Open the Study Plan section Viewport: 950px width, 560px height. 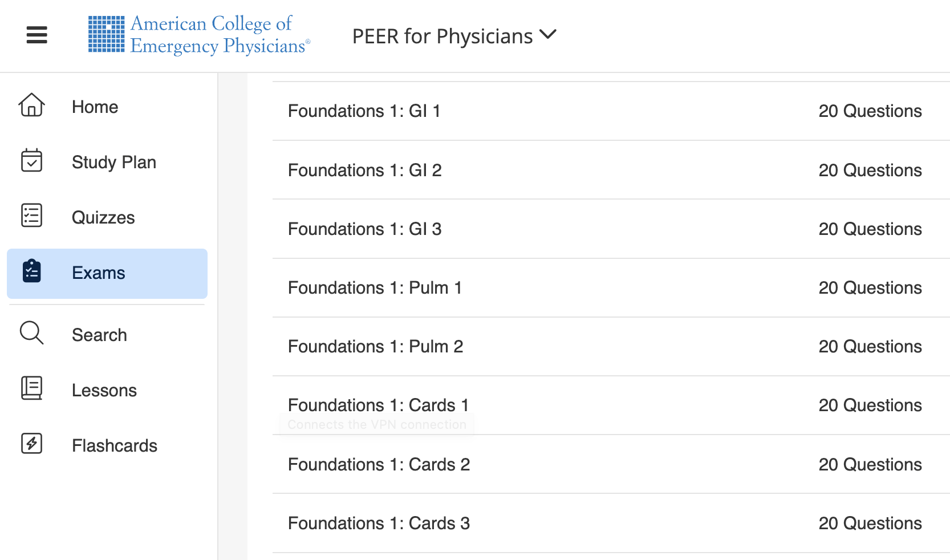113,161
